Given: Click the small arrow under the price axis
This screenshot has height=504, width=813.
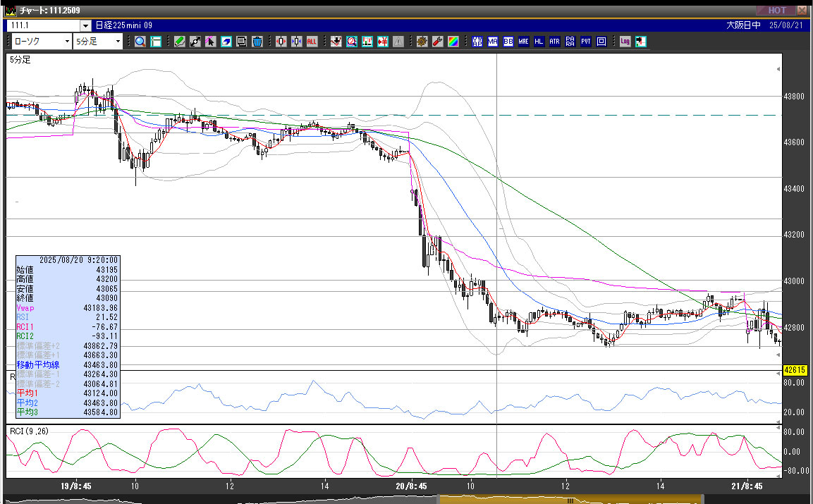Looking at the screenshot, I should 778,355.
